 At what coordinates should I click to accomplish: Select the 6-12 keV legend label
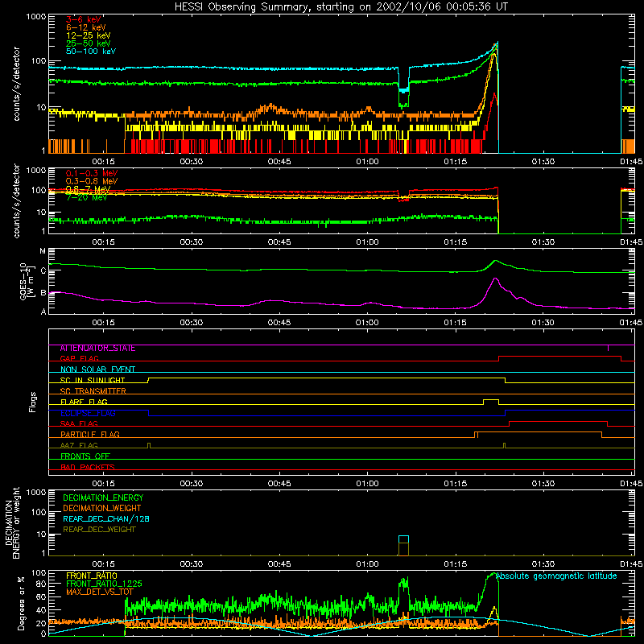(86, 27)
